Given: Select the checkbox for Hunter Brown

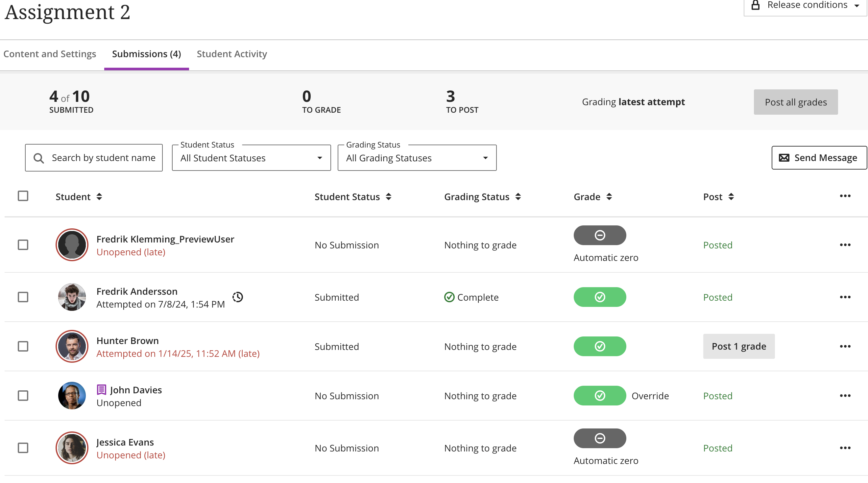Looking at the screenshot, I should (23, 346).
